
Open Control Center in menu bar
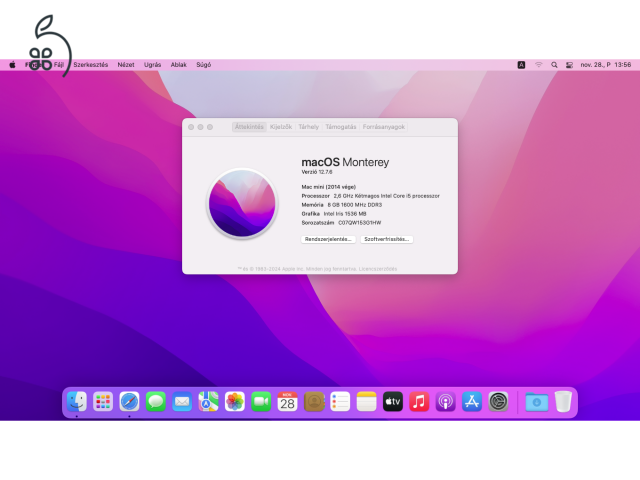569,64
